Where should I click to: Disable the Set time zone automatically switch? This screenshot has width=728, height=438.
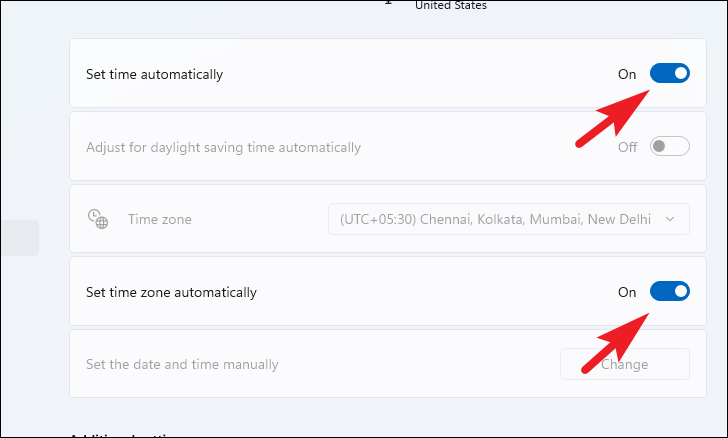(x=670, y=292)
